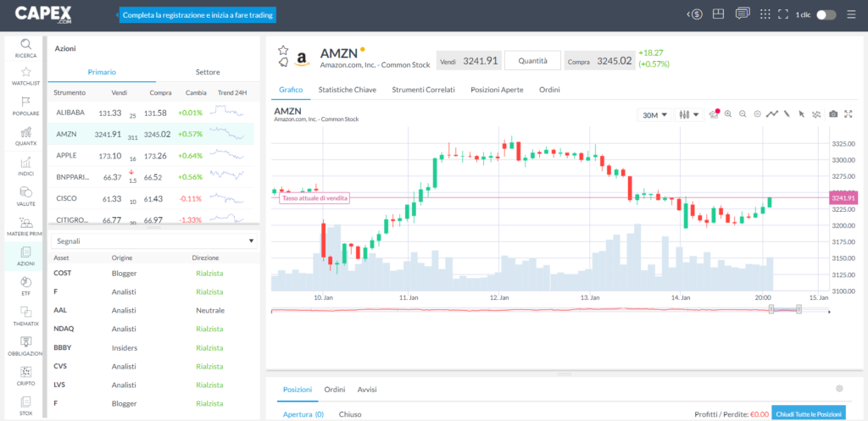Expand the chart to fullscreen
868x421 pixels.
point(848,114)
